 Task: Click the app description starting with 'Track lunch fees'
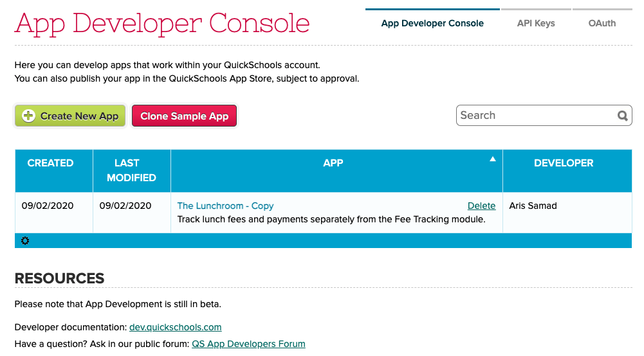pos(331,219)
